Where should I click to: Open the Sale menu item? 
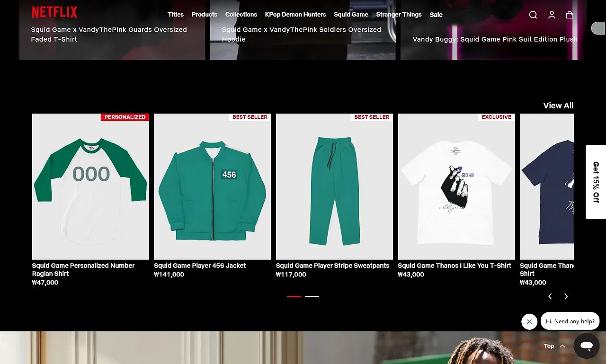(436, 15)
